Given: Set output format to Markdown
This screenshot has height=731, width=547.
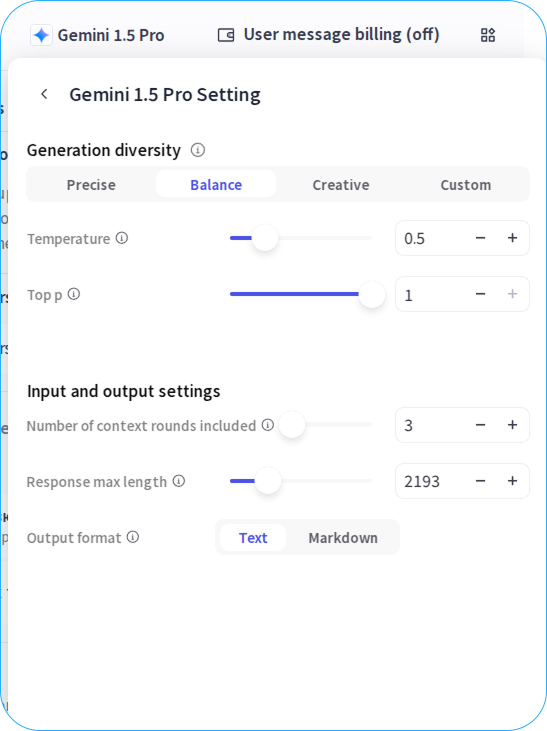Looking at the screenshot, I should click(x=343, y=538).
